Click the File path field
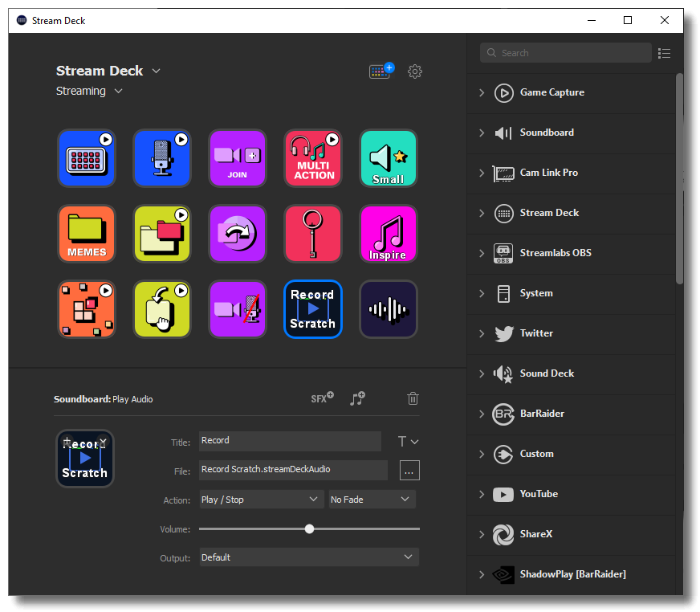700x612 pixels. point(293,470)
